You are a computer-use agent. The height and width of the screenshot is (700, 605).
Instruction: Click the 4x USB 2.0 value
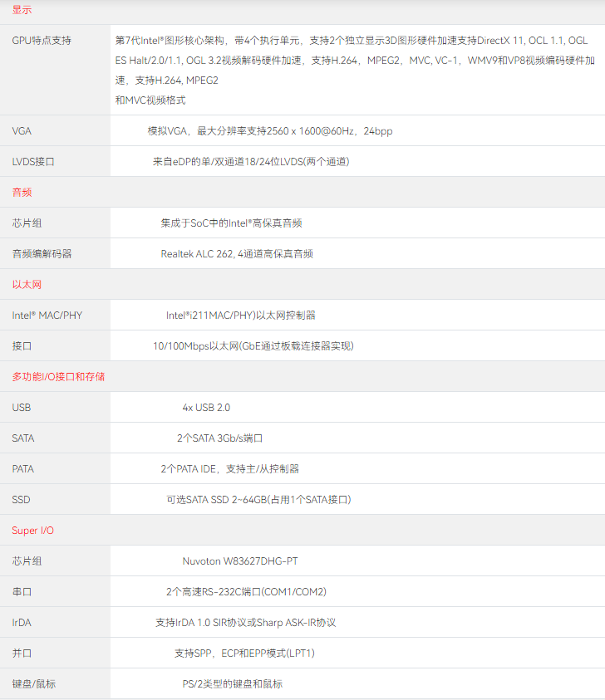pyautogui.click(x=206, y=408)
